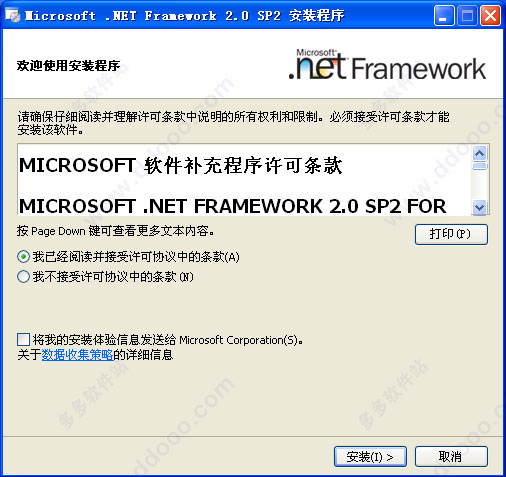Enable sending setup experience to Microsoft checkbox

point(23,340)
